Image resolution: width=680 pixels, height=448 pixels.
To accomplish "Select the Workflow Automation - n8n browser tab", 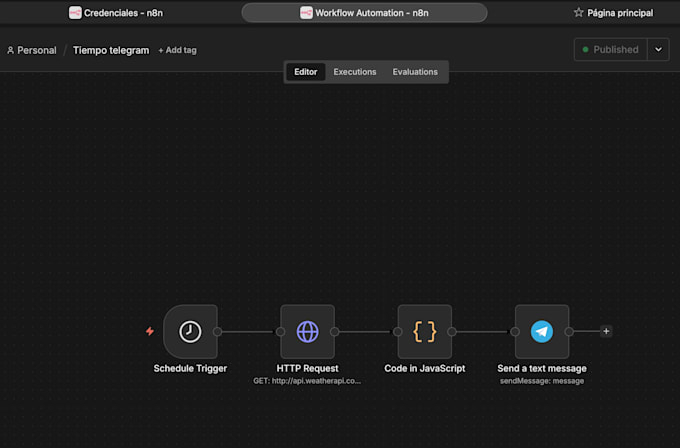I will 364,13.
